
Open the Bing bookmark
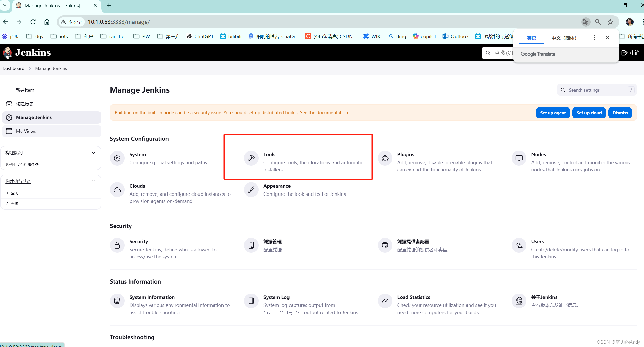(397, 36)
